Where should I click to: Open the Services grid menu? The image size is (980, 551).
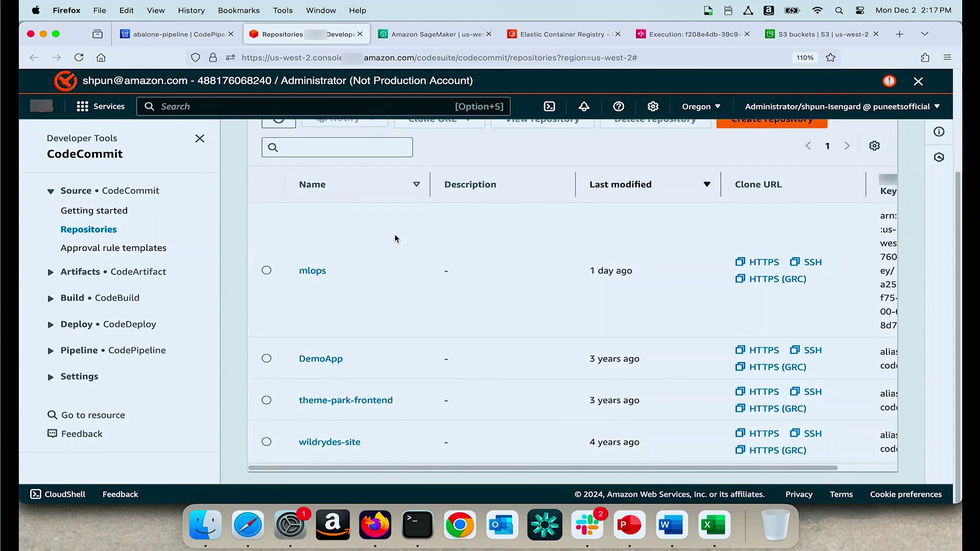pos(100,106)
